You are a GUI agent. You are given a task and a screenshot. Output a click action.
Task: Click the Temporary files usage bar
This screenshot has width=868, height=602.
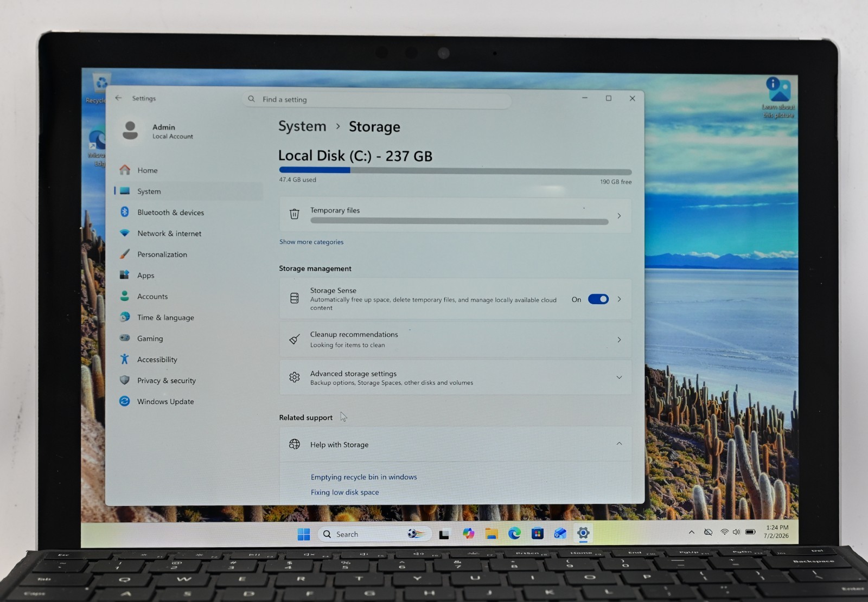coord(459,221)
